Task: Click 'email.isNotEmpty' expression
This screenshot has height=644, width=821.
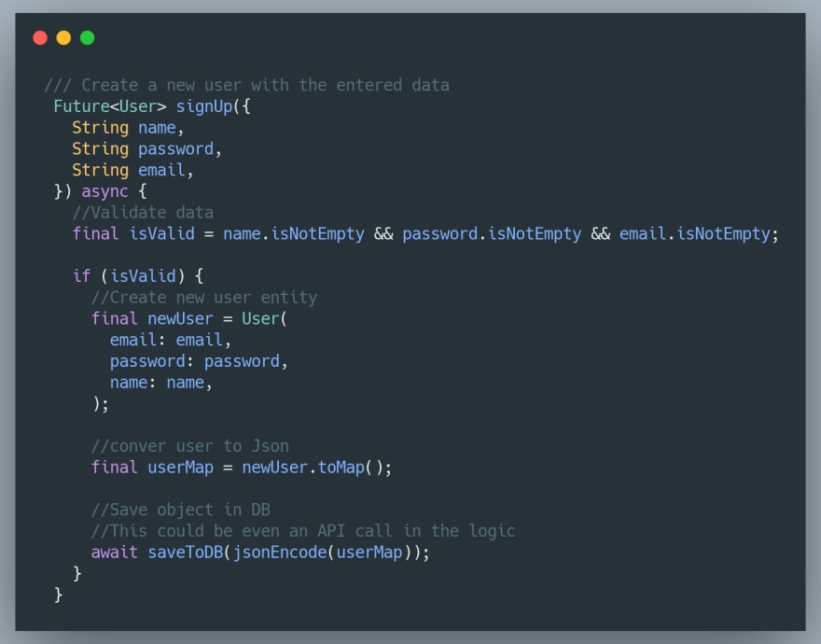Action: tap(695, 234)
